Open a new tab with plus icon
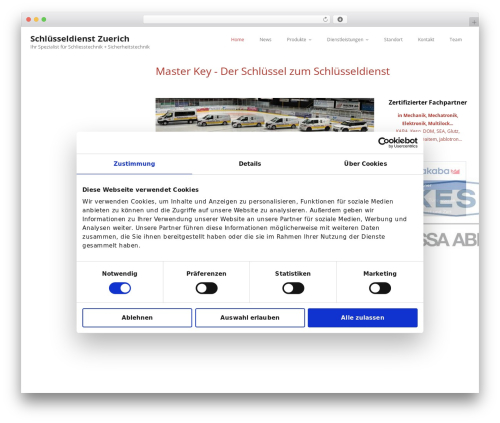Viewport: 500px width, 423px height. point(474,22)
